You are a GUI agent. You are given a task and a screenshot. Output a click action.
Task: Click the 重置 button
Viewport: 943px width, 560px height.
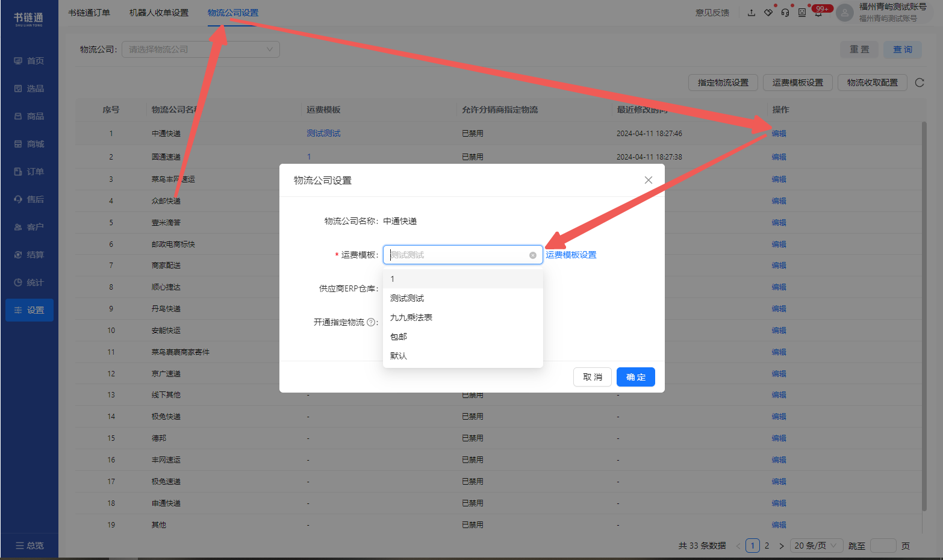tap(859, 49)
